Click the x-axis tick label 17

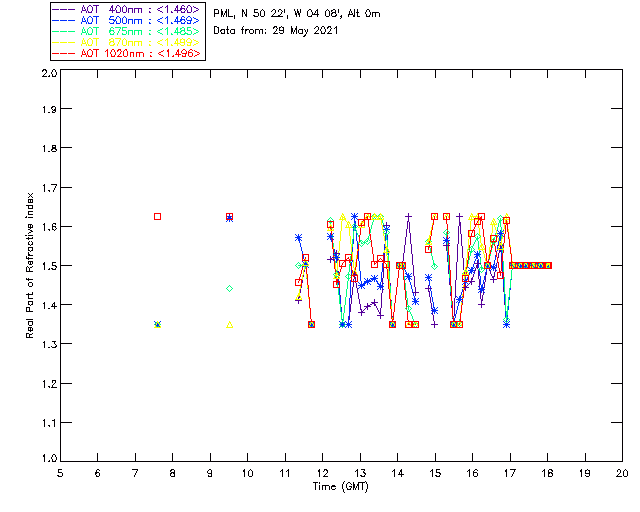click(510, 474)
